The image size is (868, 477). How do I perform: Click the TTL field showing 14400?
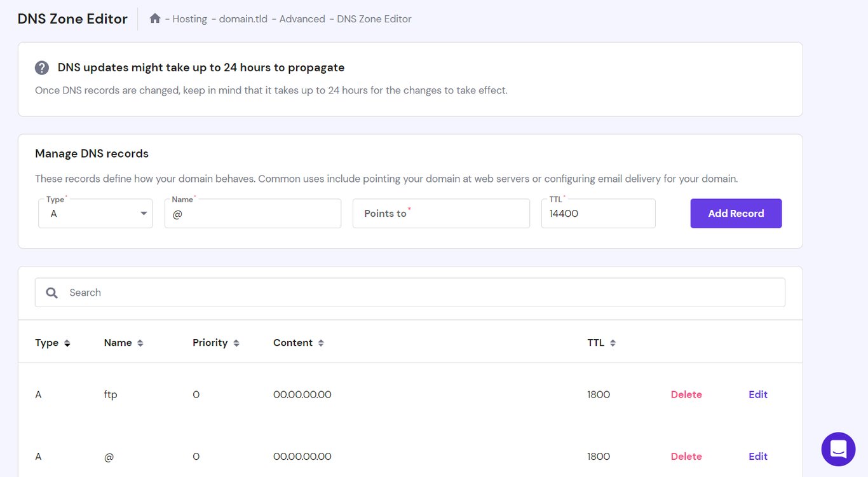(x=598, y=213)
